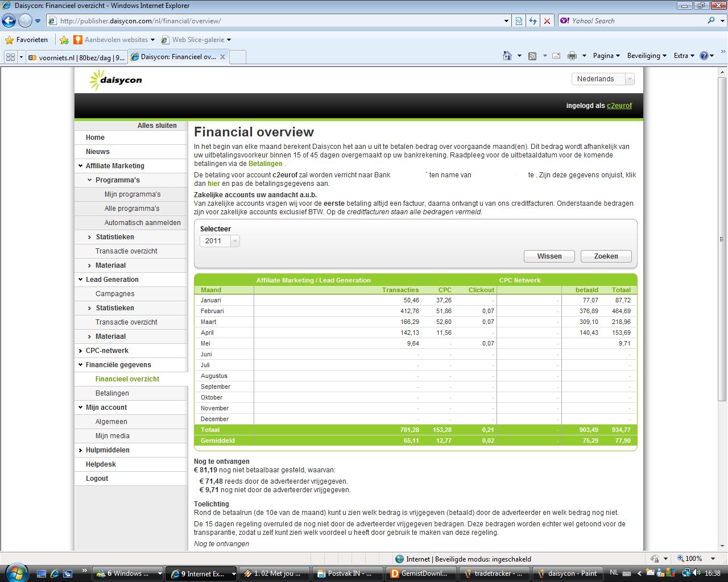
Task: Open Betalingen in sidebar menu
Action: (x=112, y=393)
